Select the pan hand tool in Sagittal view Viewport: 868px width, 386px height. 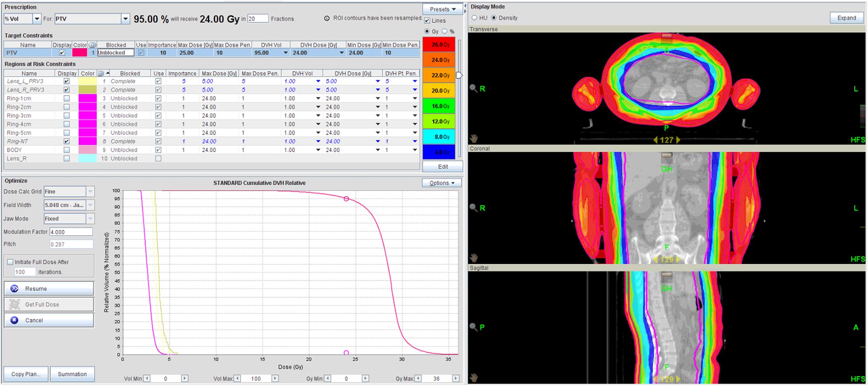[x=474, y=377]
